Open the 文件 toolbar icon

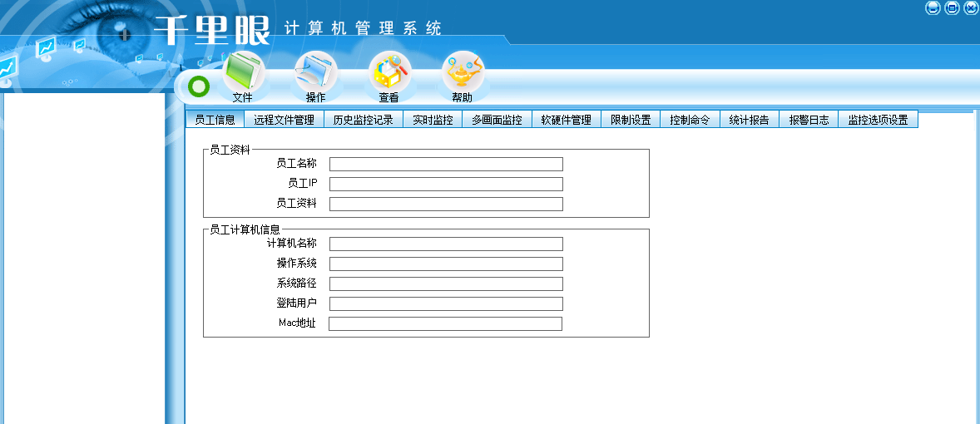(x=243, y=76)
